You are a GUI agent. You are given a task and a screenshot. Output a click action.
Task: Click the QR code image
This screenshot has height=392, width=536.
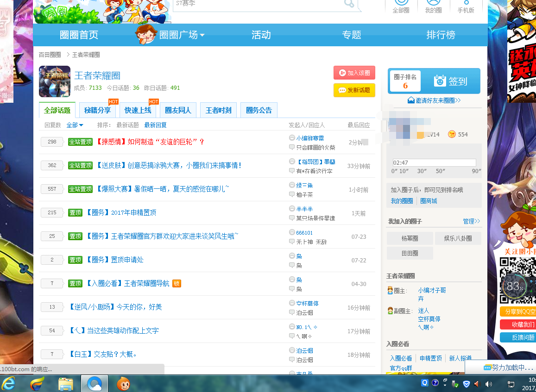coord(518,280)
